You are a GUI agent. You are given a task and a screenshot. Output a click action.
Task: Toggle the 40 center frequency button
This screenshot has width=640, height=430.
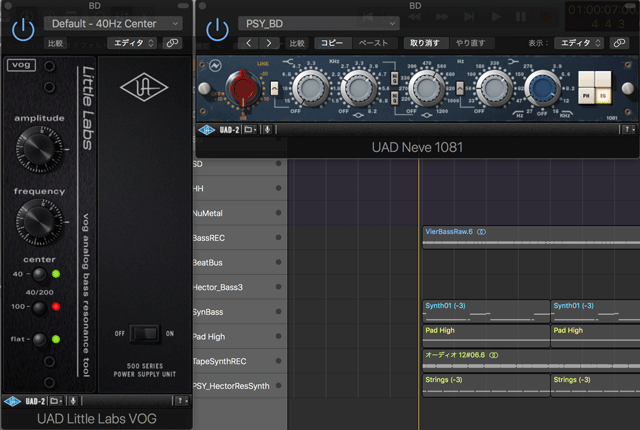(40, 274)
